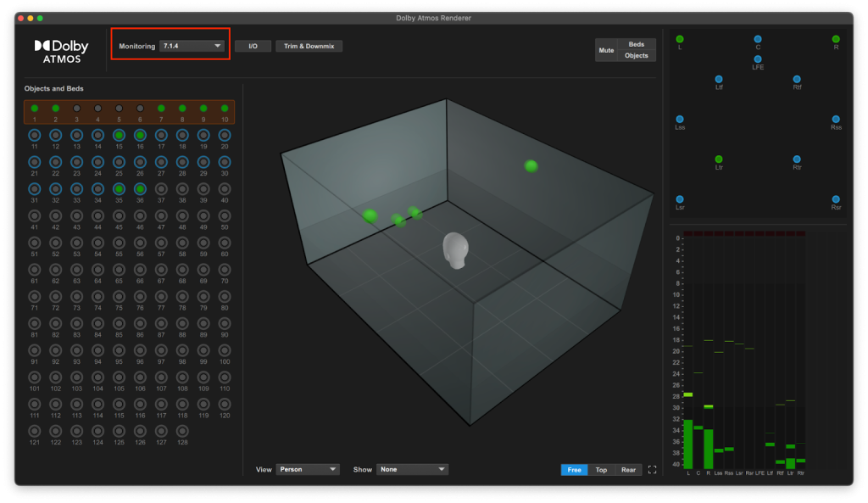Select active object 15 indicator

119,135
